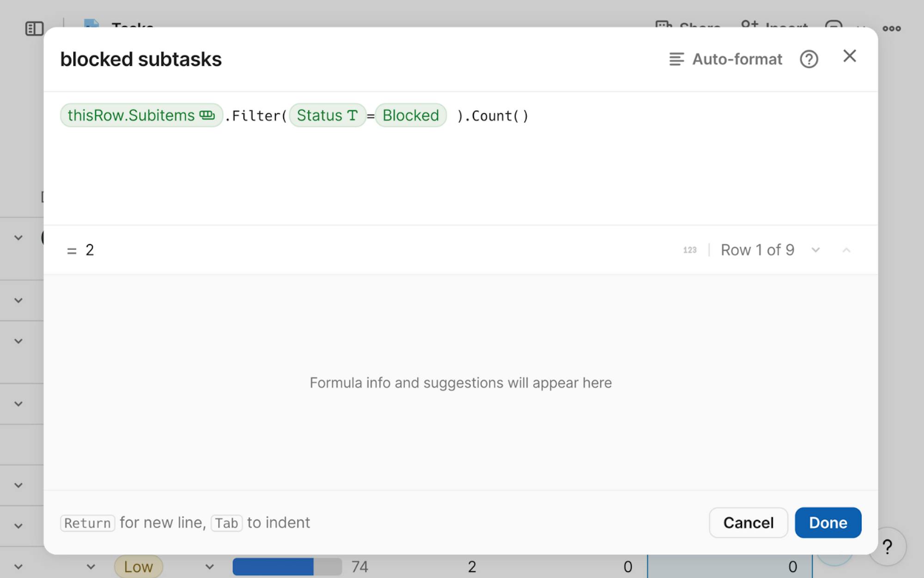
Task: Click the Auto-format lines icon
Action: 676,59
